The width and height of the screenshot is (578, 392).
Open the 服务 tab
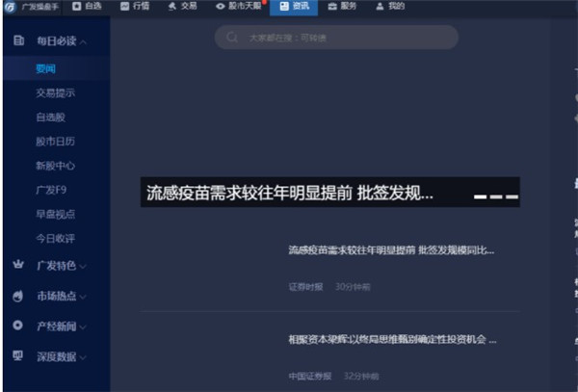tap(342, 7)
